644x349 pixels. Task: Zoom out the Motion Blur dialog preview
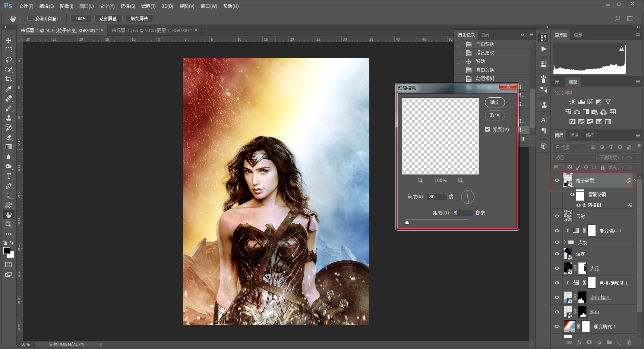(420, 180)
